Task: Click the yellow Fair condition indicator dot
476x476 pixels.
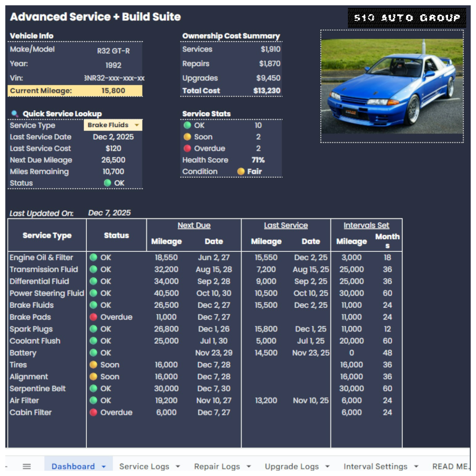Action: (241, 171)
